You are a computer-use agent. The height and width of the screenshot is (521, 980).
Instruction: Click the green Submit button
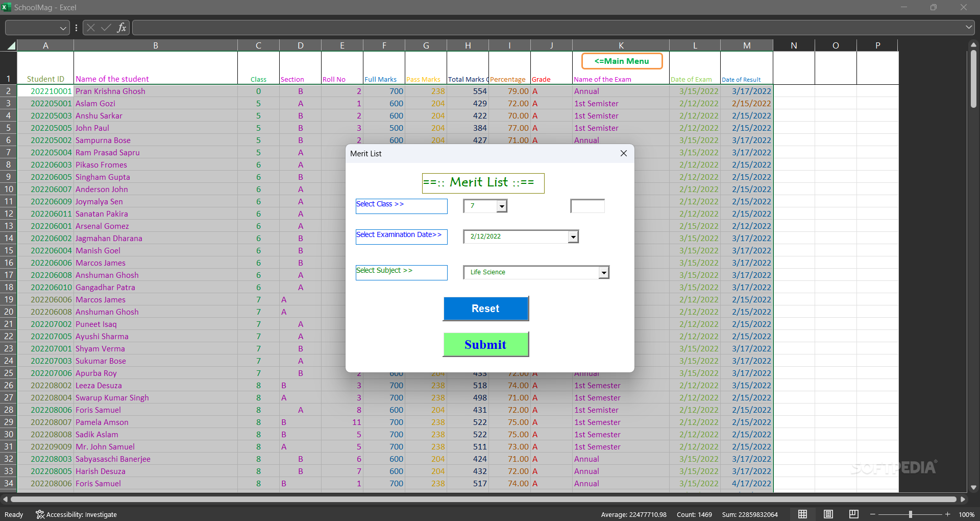point(485,344)
